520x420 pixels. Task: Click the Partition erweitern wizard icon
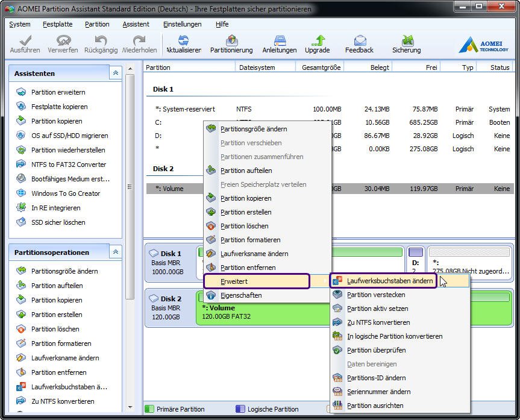(x=21, y=92)
